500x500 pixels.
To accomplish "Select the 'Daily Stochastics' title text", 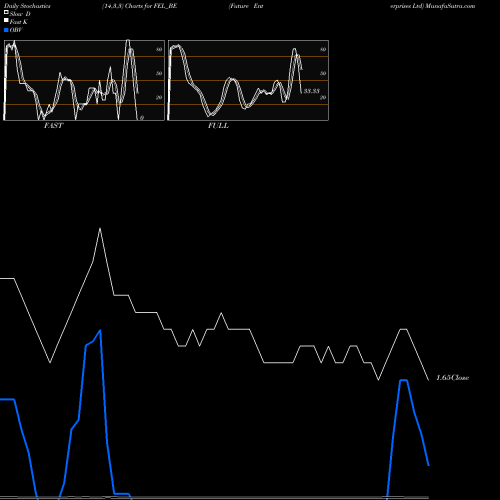I will click(x=27, y=6).
